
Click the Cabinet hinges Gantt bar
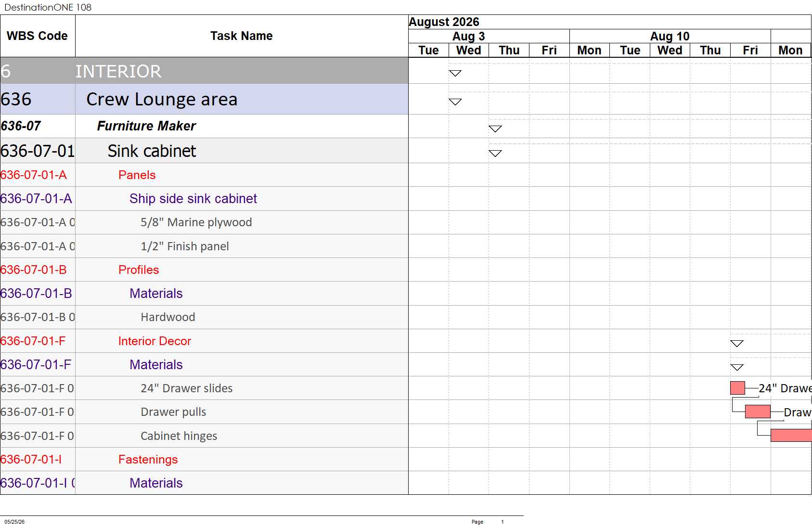click(791, 435)
